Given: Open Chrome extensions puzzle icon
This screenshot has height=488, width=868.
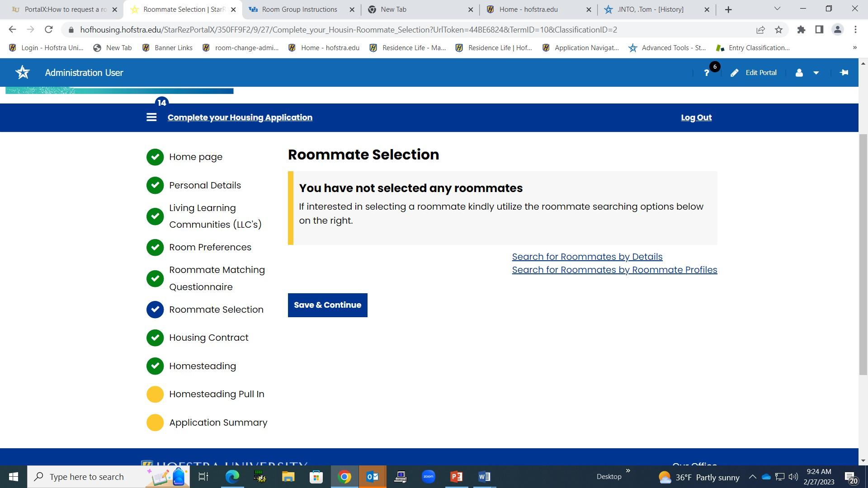Looking at the screenshot, I should click(x=801, y=30).
